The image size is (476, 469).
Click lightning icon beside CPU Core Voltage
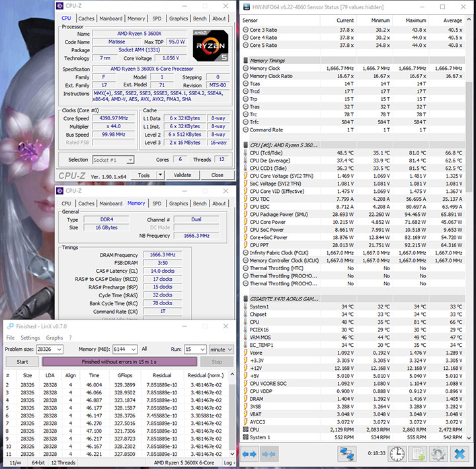tap(245, 176)
